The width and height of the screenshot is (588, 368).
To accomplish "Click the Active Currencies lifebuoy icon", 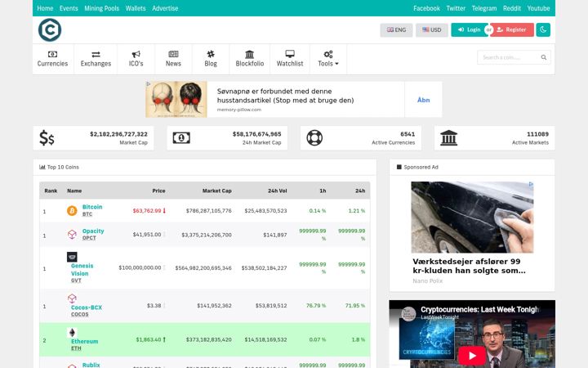I will 314,138.
